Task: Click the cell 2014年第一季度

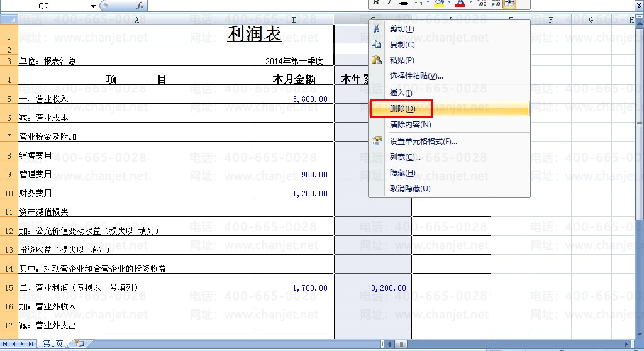Action: click(x=294, y=61)
